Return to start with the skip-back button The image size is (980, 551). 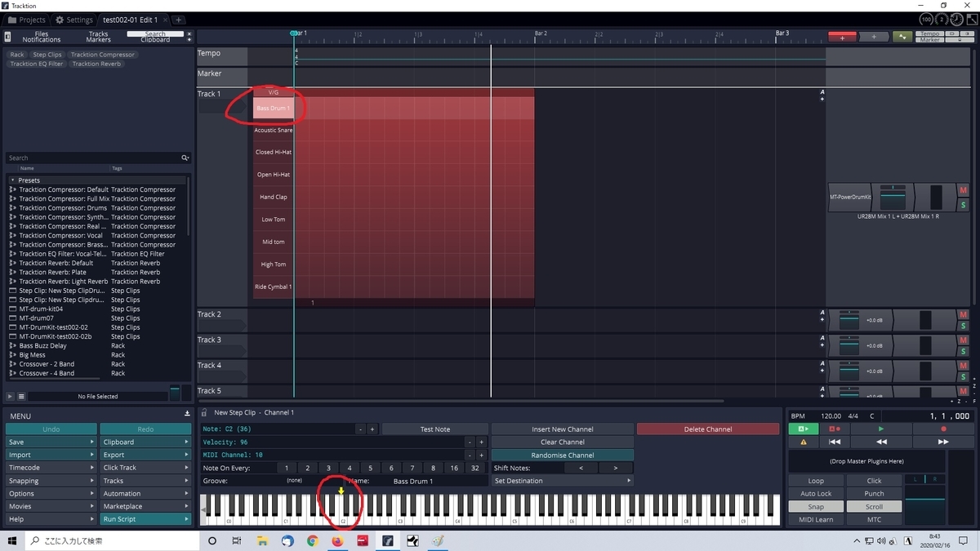(835, 442)
